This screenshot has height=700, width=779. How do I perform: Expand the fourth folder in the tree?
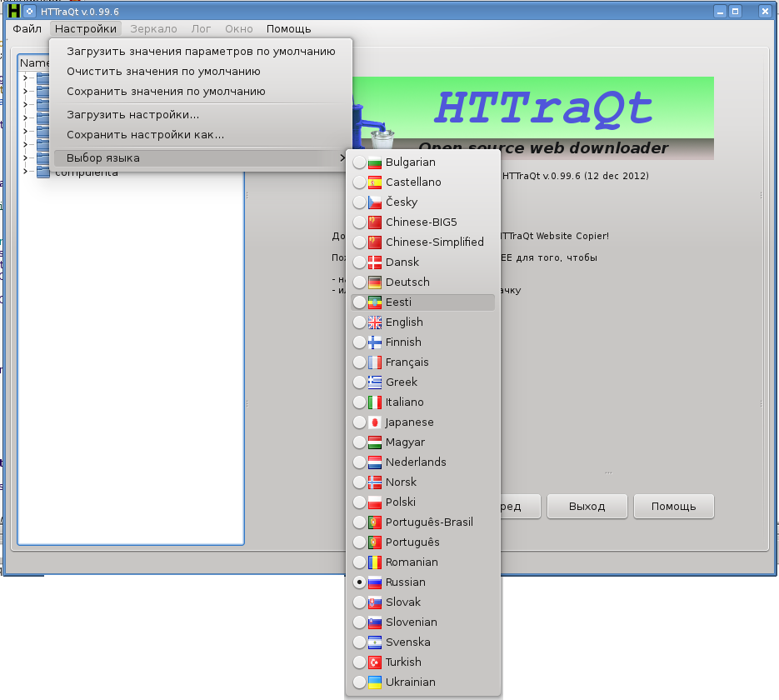(x=25, y=117)
